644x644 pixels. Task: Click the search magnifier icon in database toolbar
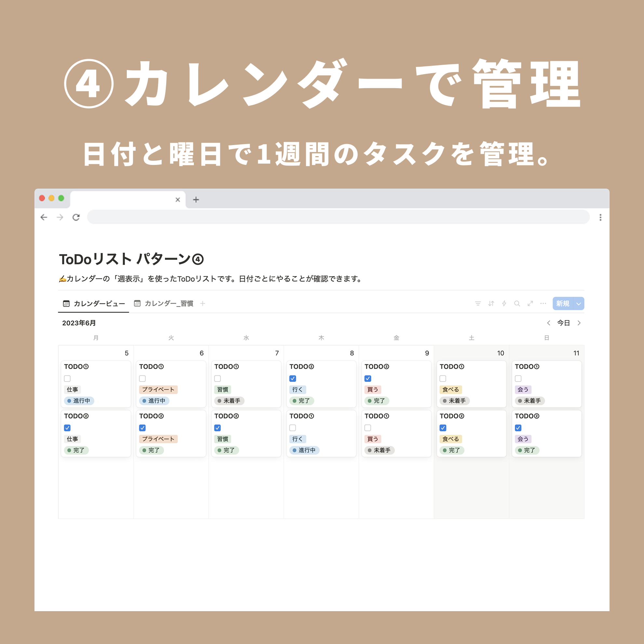coord(517,303)
